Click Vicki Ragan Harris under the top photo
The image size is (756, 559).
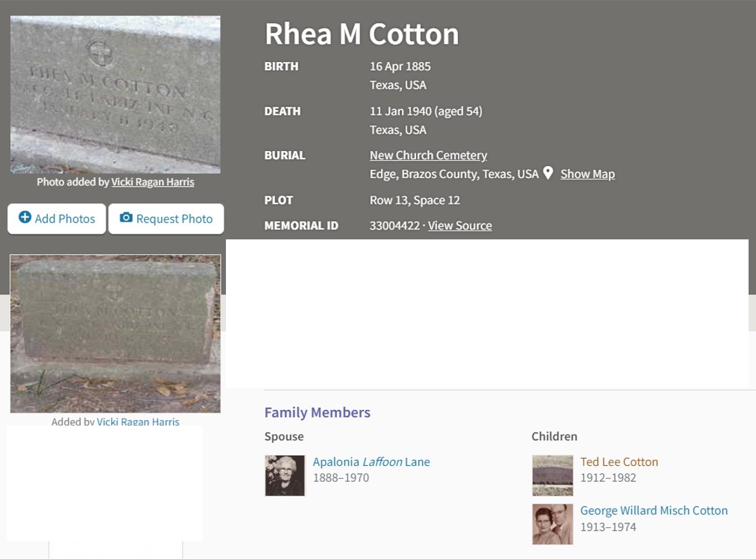153,181
